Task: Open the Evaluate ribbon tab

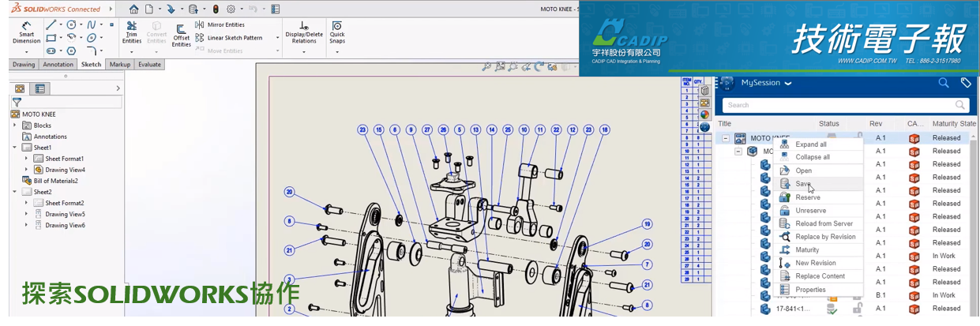Action: coord(149,65)
